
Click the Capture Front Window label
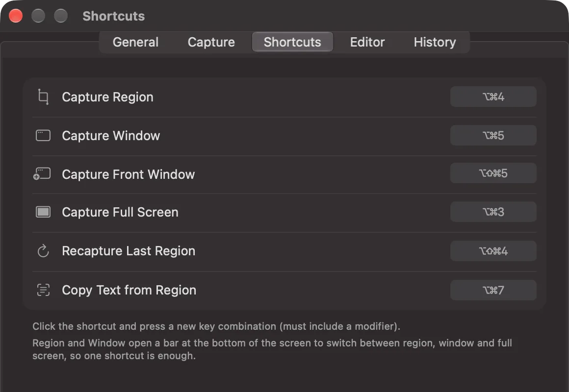pos(128,174)
